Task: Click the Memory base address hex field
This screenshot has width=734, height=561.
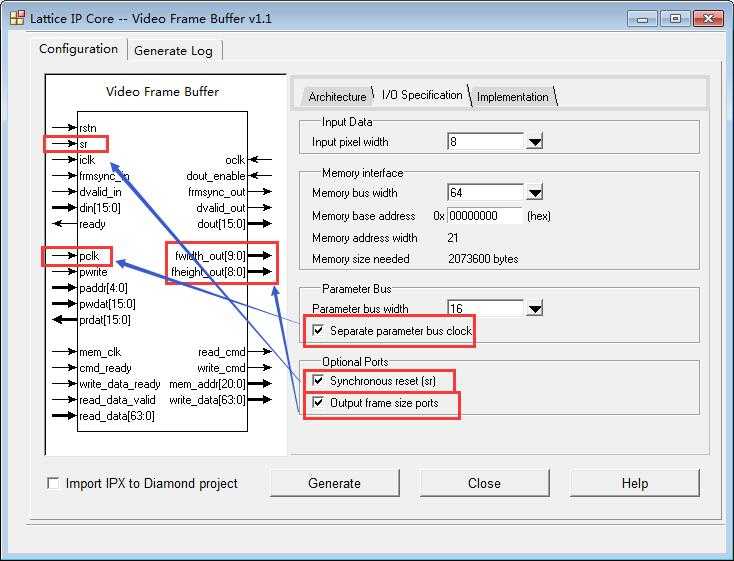Action: 485,216
